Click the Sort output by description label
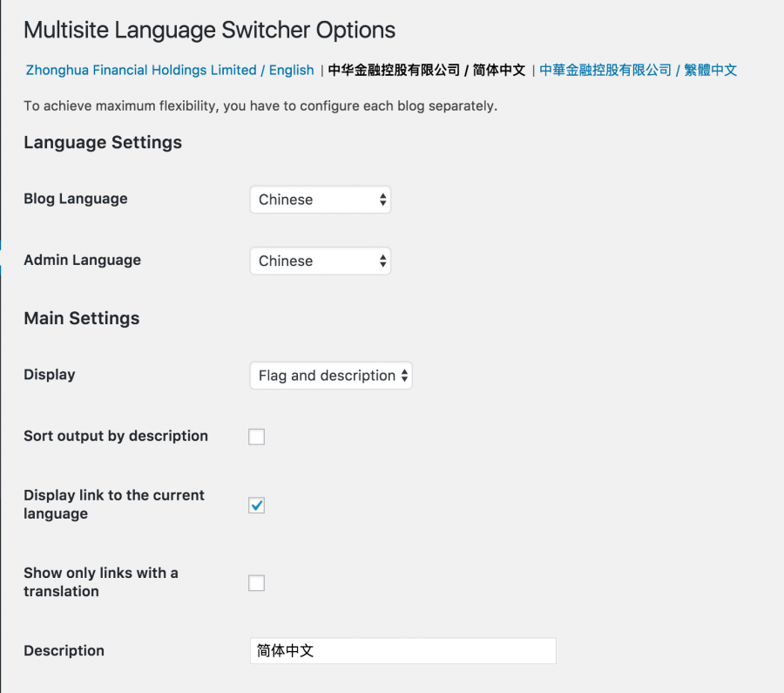This screenshot has height=693, width=784. [x=116, y=436]
